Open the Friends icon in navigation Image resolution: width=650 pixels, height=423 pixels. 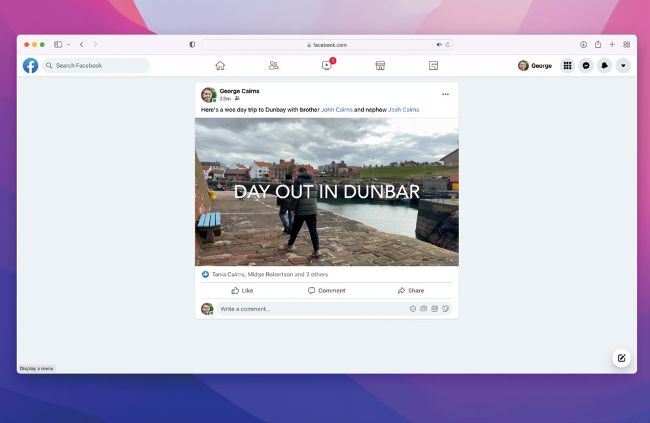click(273, 65)
